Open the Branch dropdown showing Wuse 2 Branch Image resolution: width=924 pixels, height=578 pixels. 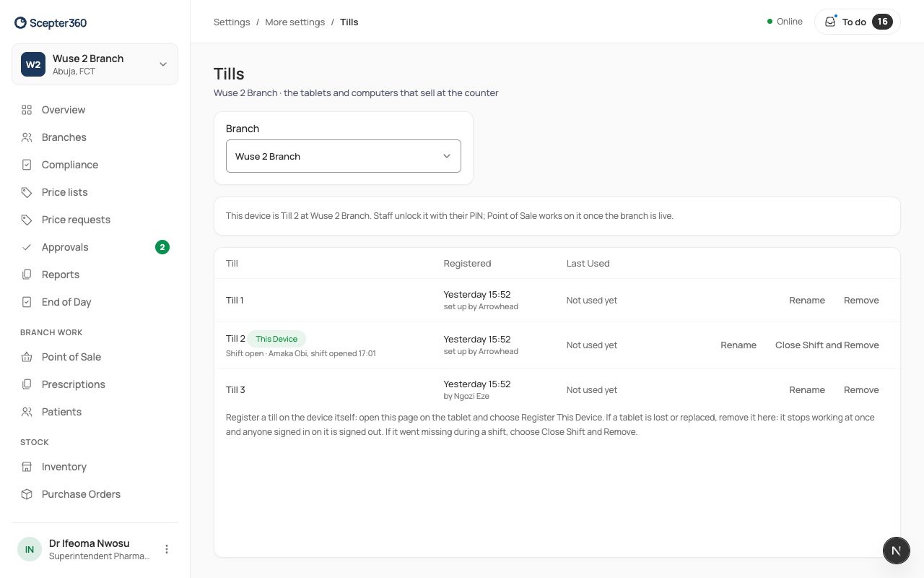(344, 156)
